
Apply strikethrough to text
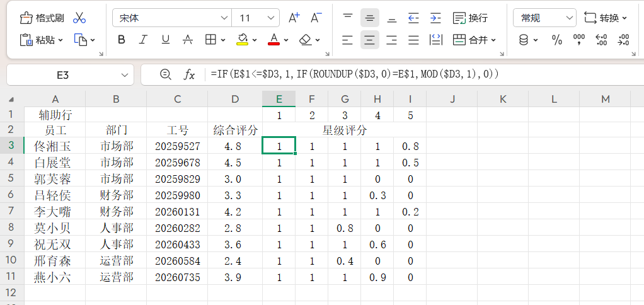click(x=187, y=40)
